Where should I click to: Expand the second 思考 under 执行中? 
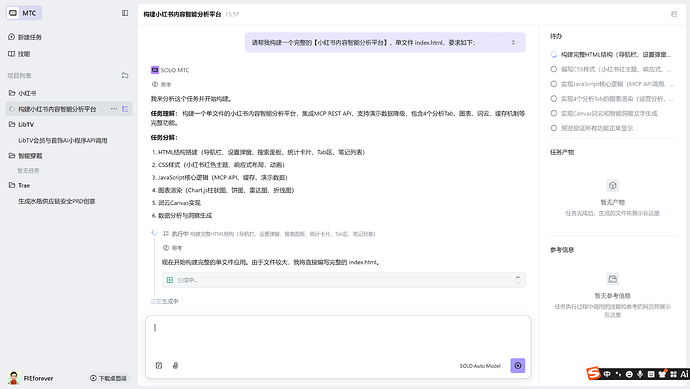point(172,248)
